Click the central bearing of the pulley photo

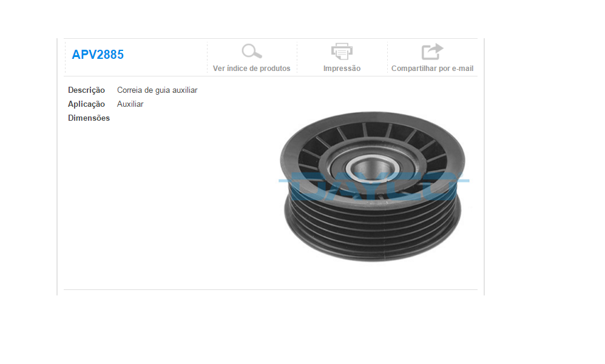pos(373,168)
